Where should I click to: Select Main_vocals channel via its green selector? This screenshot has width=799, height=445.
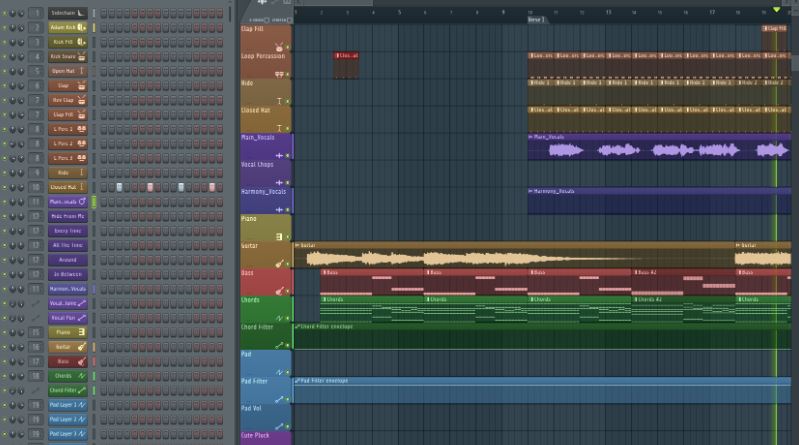[94, 202]
